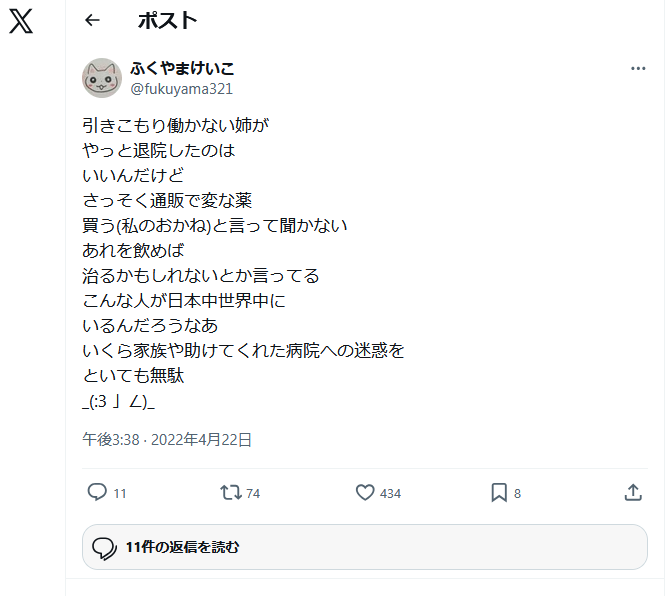Click the like count 434
The width and height of the screenshot is (672, 596).
tap(390, 494)
